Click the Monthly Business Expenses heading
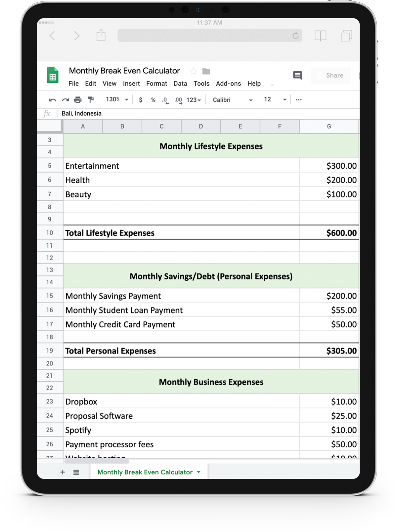This screenshot has height=532, width=397. coord(211,382)
